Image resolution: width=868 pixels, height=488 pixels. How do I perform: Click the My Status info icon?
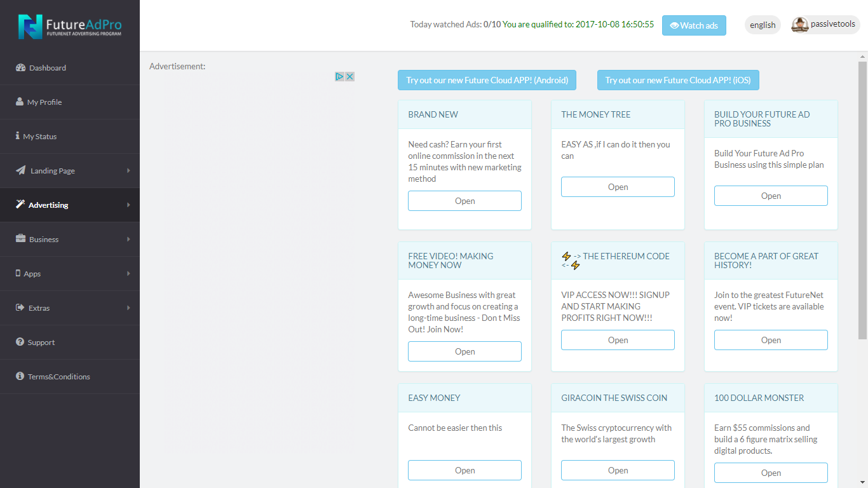(18, 136)
